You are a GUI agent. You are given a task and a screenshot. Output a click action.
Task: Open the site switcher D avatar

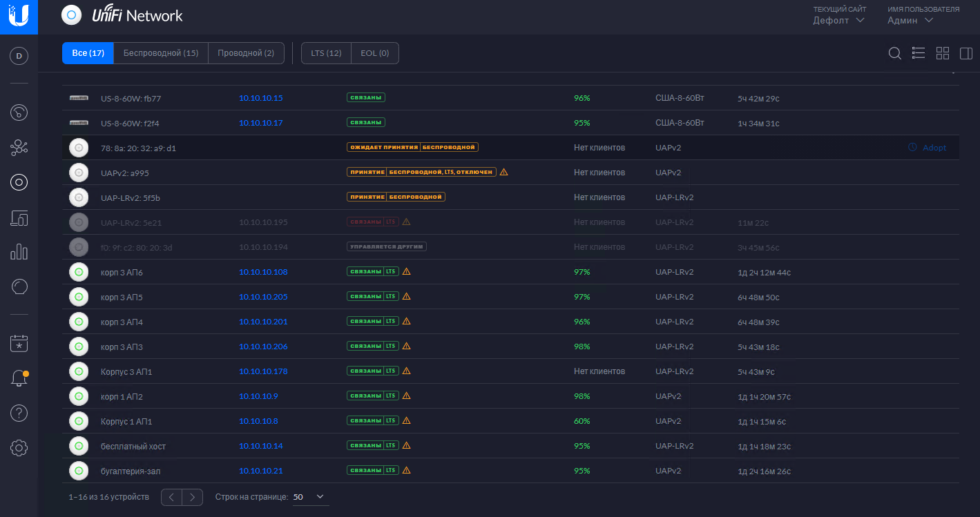click(19, 56)
